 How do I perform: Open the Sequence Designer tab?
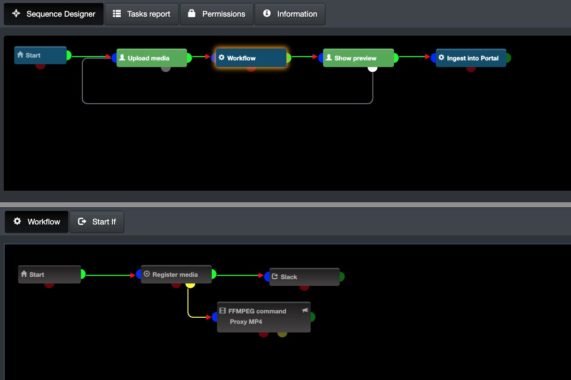click(54, 14)
